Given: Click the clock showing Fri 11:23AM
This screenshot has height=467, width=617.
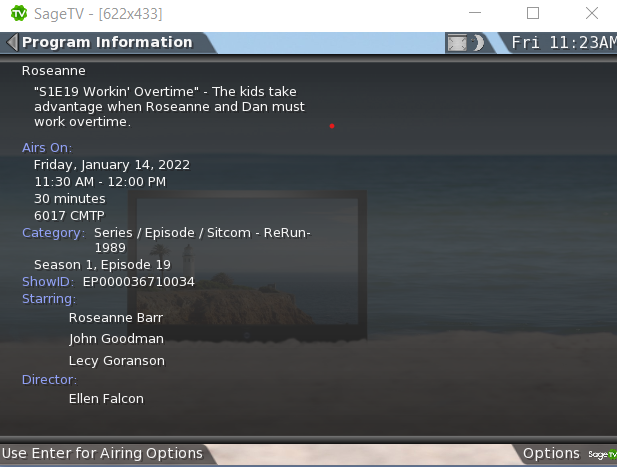Looking at the screenshot, I should tap(564, 42).
